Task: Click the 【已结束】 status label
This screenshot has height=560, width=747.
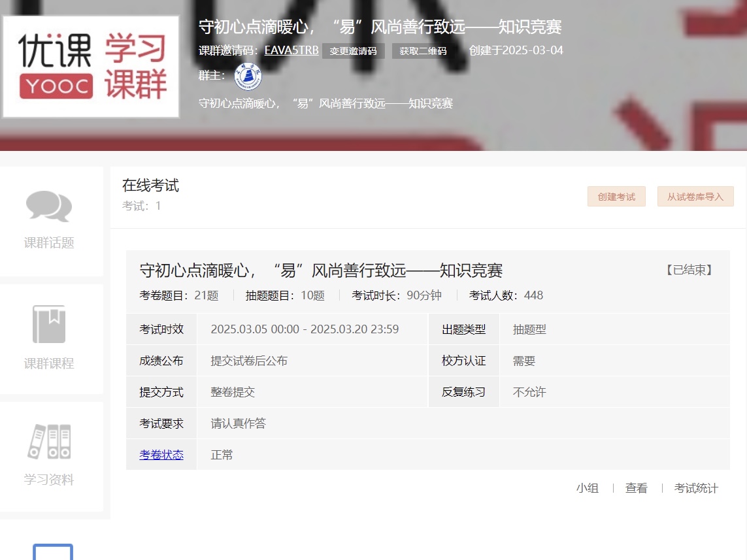Action: [x=689, y=271]
